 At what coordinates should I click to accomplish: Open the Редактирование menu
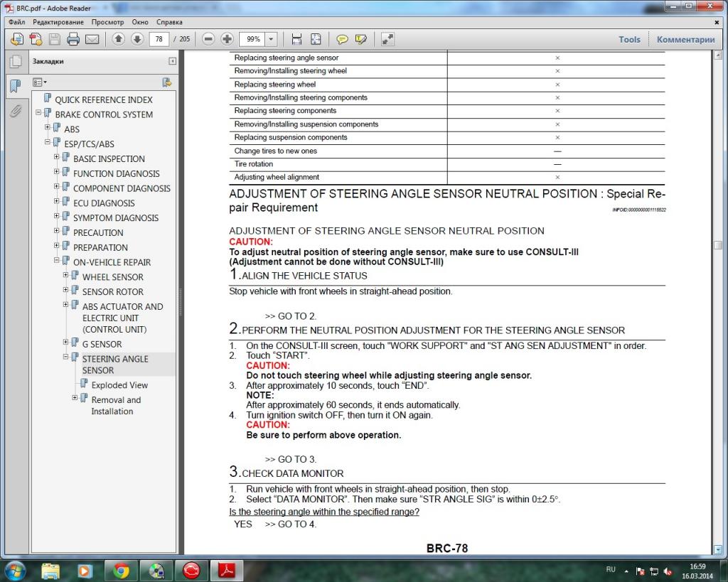pyautogui.click(x=58, y=22)
